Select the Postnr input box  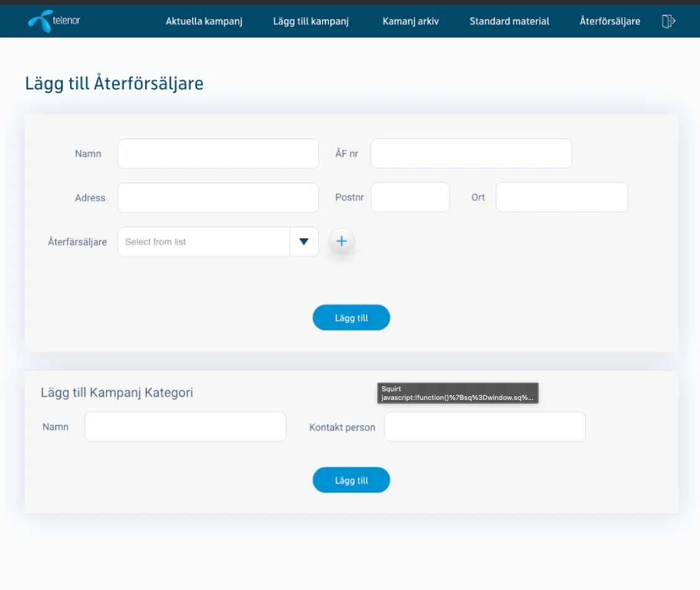410,197
